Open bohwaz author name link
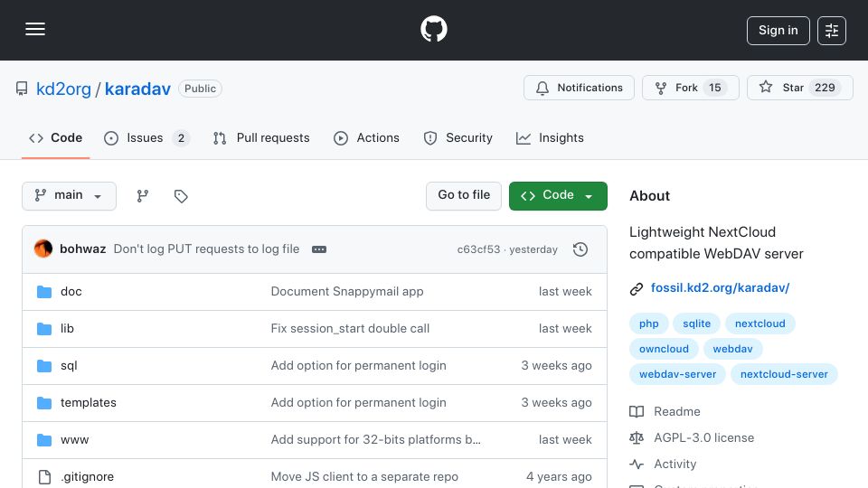This screenshot has width=868, height=488. [82, 249]
